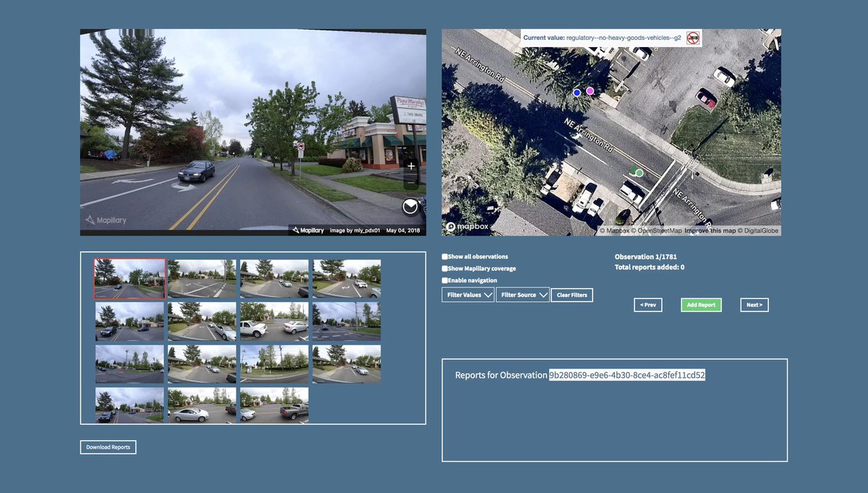Screen dimensions: 868x493
Task: Open first thumbnail in third row
Action: pos(129,364)
